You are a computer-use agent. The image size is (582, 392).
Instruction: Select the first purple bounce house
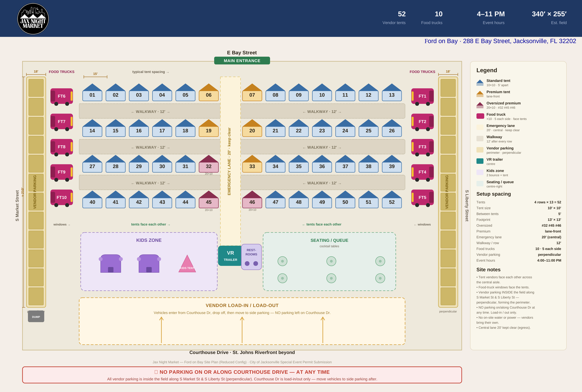(x=111, y=264)
